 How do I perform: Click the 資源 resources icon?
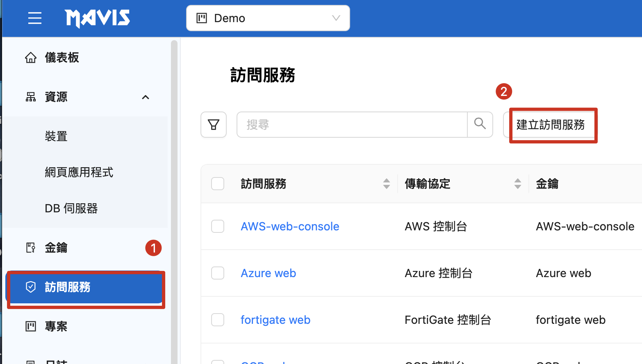[31, 97]
